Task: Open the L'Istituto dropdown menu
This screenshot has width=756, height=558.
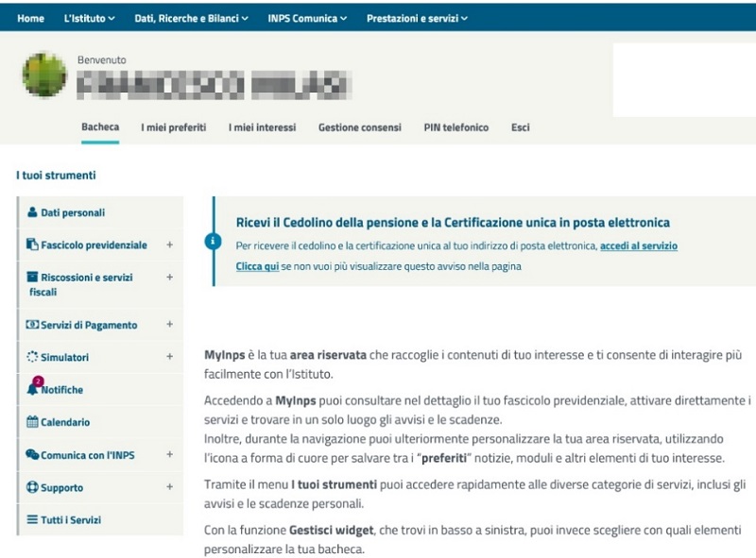Action: click(89, 18)
